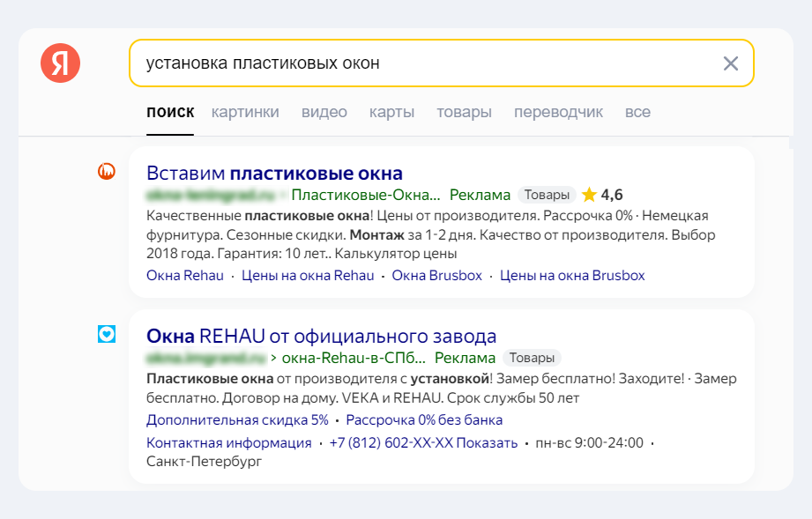
Task: Clear the search query using the X icon
Action: coord(730,63)
